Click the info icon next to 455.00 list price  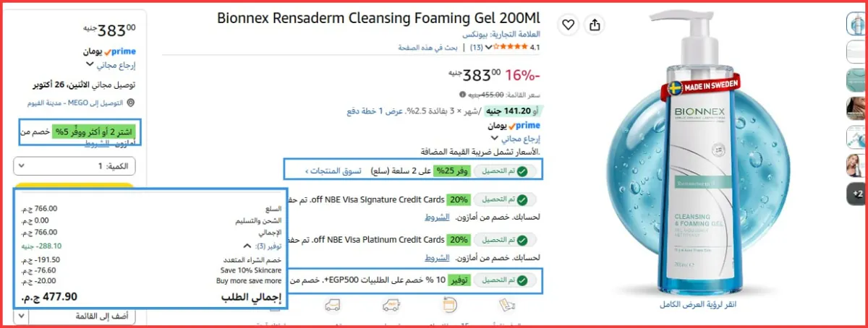[462, 95]
